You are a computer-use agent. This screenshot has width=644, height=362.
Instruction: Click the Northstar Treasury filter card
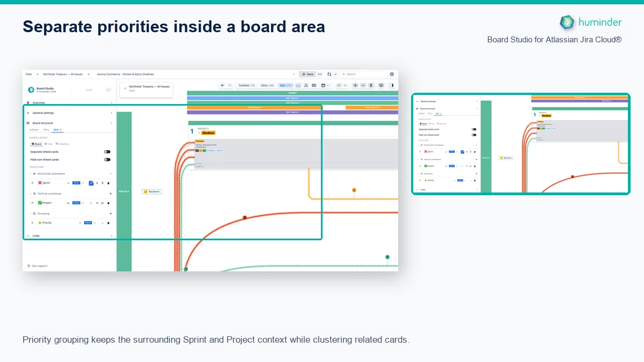click(x=146, y=90)
